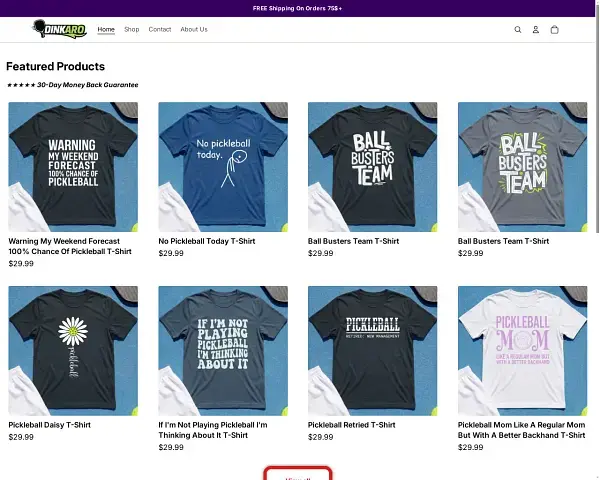Click the Pickleball Daisy T-Shirt title link

(50, 425)
